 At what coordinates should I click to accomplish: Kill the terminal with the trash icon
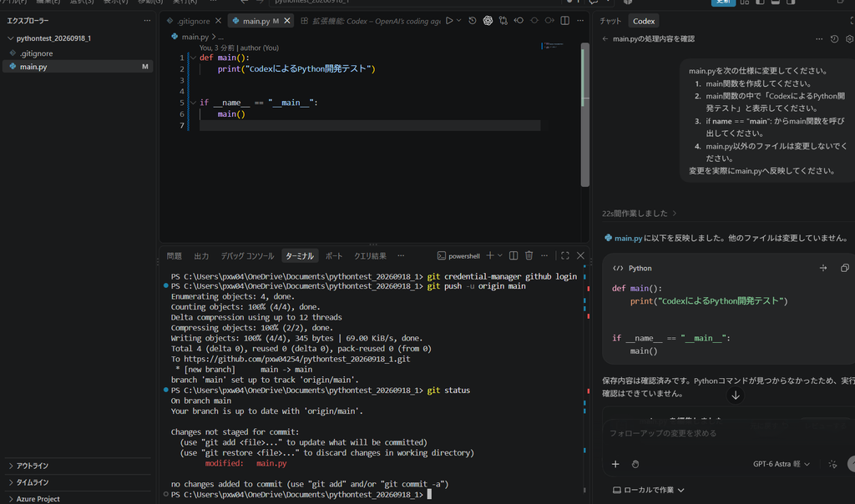pos(529,255)
